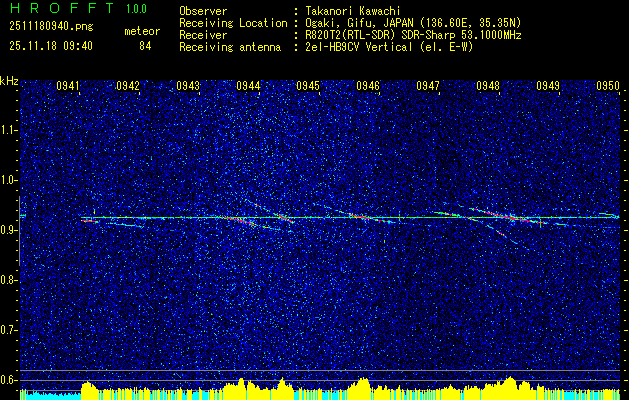Click the 0945 time marker

[308, 85]
